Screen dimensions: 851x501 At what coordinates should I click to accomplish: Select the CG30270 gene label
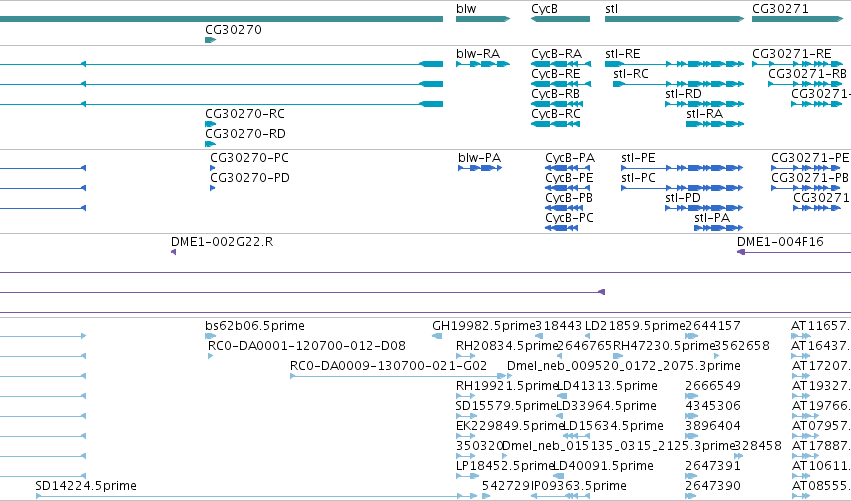click(x=233, y=30)
